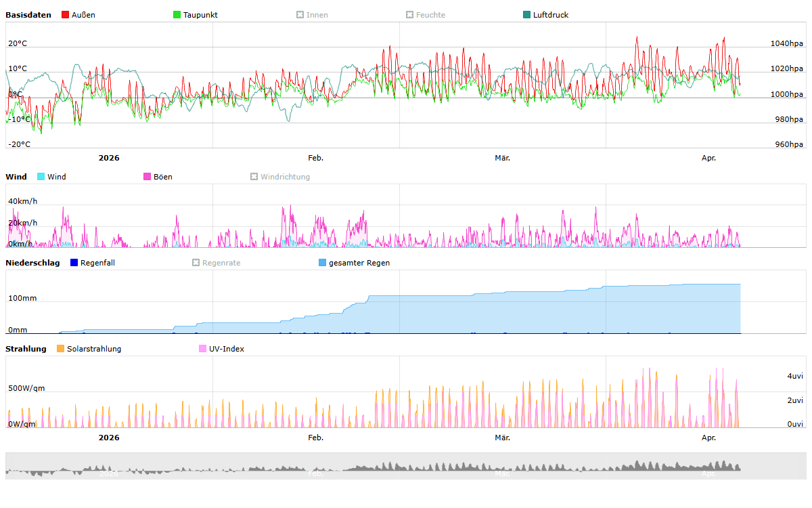This screenshot has width=812, height=508.
Task: Show the hidden Feuchte series
Action: point(425,15)
